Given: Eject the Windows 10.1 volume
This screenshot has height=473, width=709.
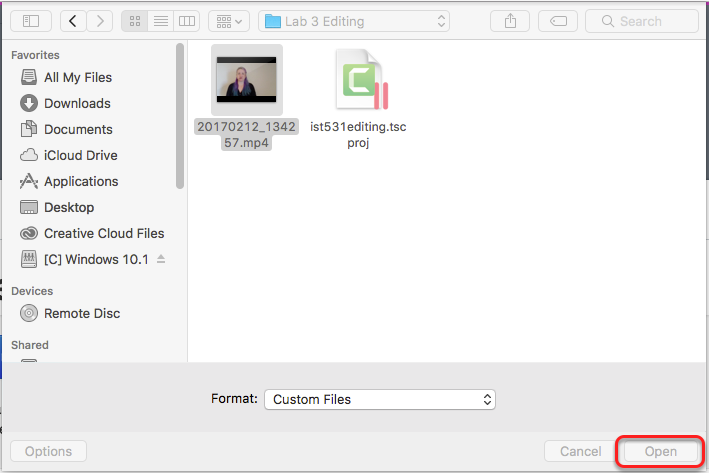Looking at the screenshot, I should tap(162, 259).
